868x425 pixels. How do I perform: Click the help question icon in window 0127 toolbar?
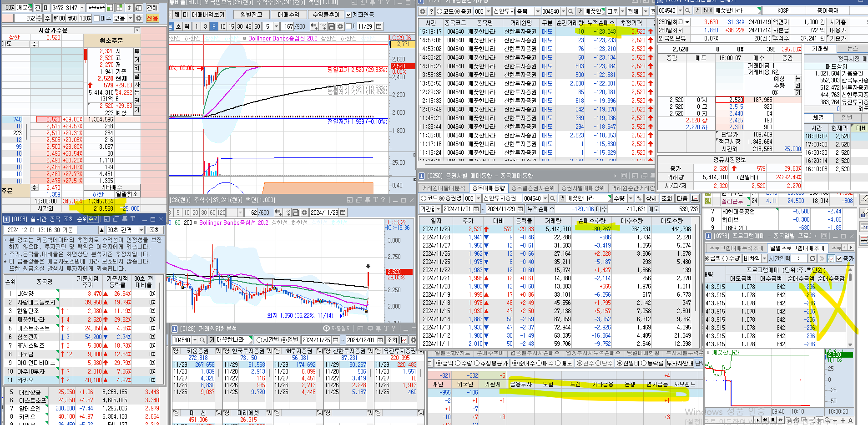click(431, 11)
